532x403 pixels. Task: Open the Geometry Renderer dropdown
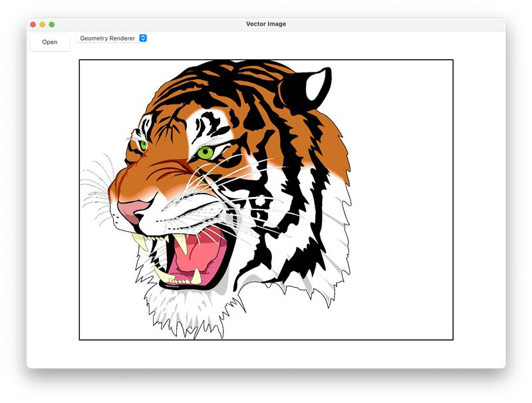pos(111,39)
